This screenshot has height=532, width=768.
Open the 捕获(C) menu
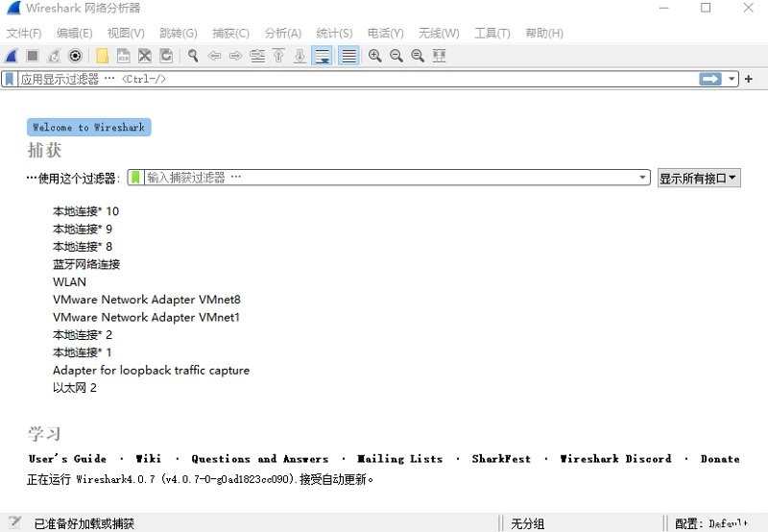click(230, 34)
